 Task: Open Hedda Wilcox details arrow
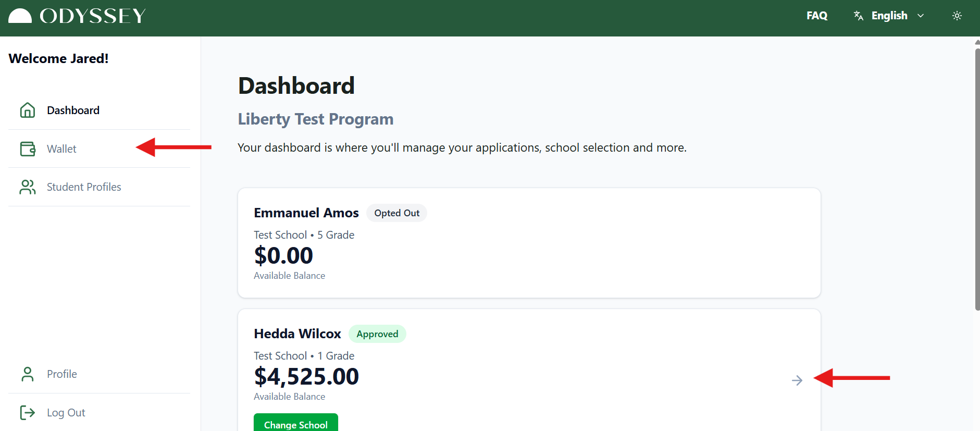[797, 380]
